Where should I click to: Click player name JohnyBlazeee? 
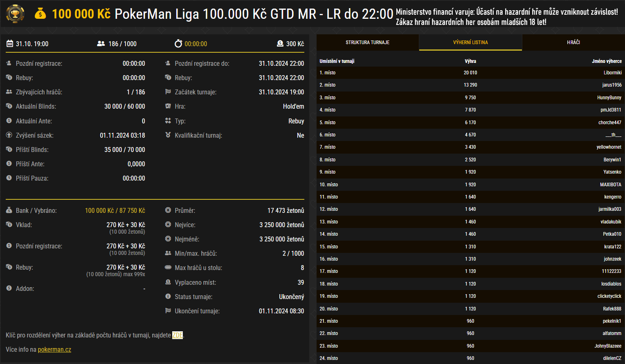tap(608, 346)
